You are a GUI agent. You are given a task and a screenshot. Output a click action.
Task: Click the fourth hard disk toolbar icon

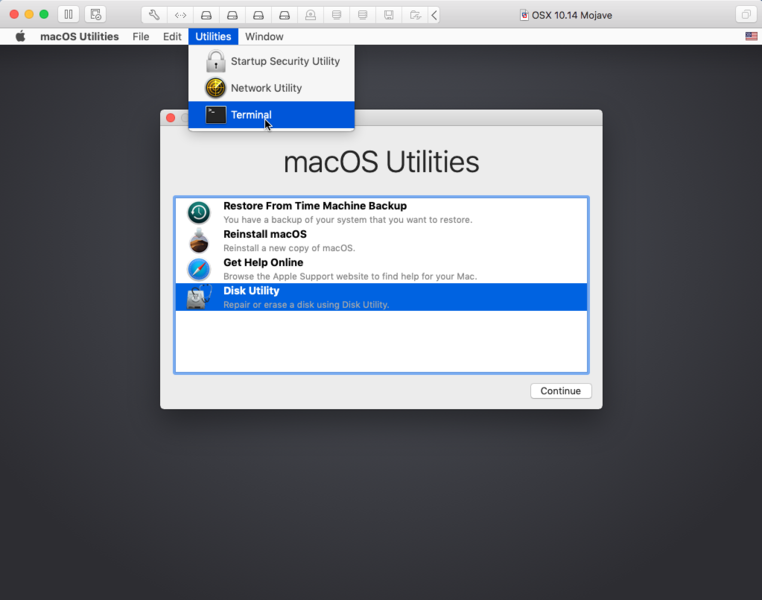coord(284,15)
